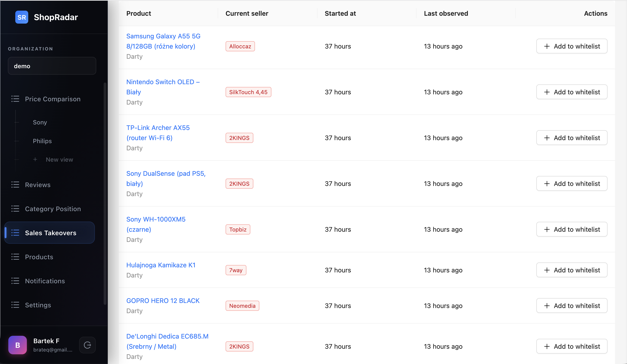Go to the Products page
The height and width of the screenshot is (364, 627).
coord(39,257)
